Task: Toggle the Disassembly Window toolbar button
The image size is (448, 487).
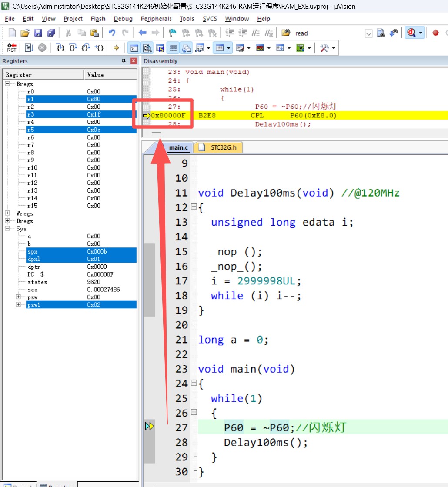Action: point(147,48)
